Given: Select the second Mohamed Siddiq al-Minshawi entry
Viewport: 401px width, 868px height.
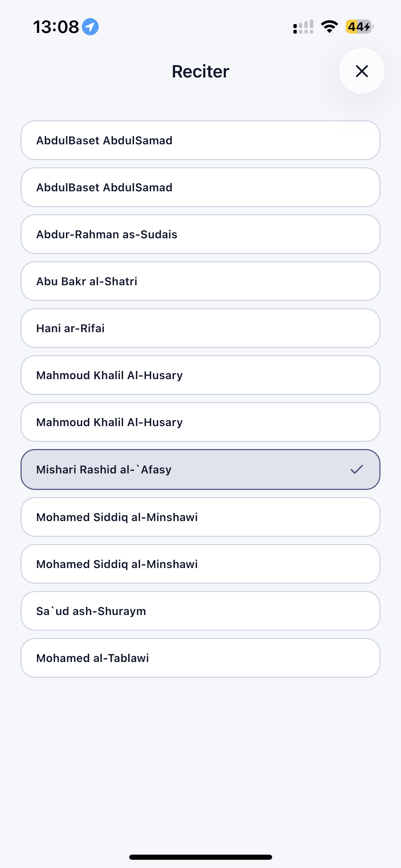Looking at the screenshot, I should coord(200,564).
